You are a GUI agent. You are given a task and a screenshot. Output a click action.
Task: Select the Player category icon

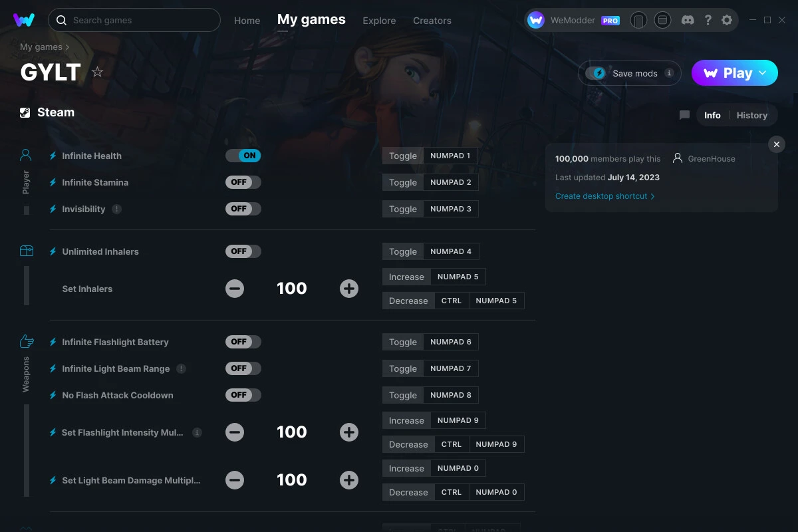[x=26, y=156]
